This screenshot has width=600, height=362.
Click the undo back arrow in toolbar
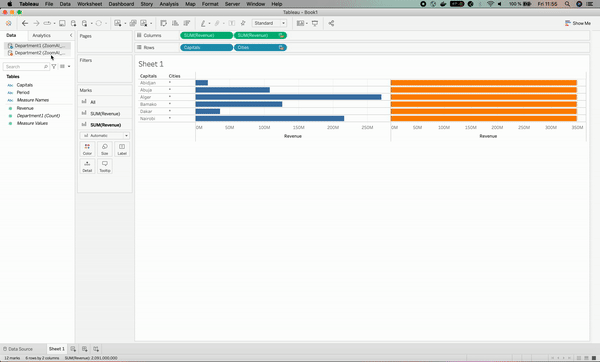(x=25, y=23)
